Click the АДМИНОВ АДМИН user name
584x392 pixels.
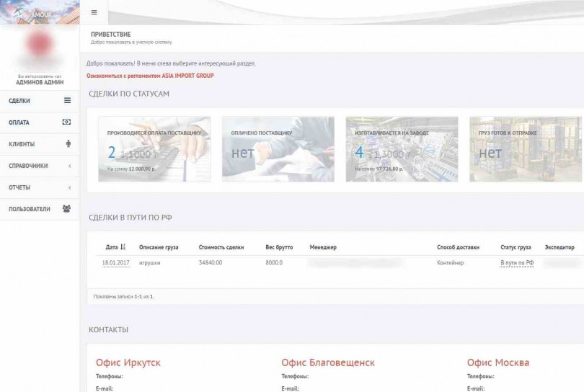40,82
